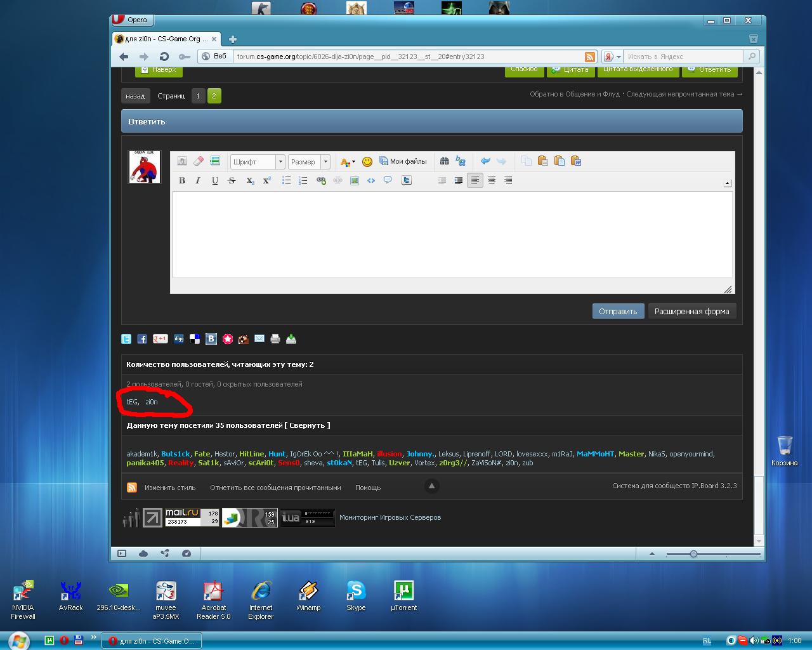Open Следующая непрочитанная тема link
The image size is (812, 650).
pos(684,94)
